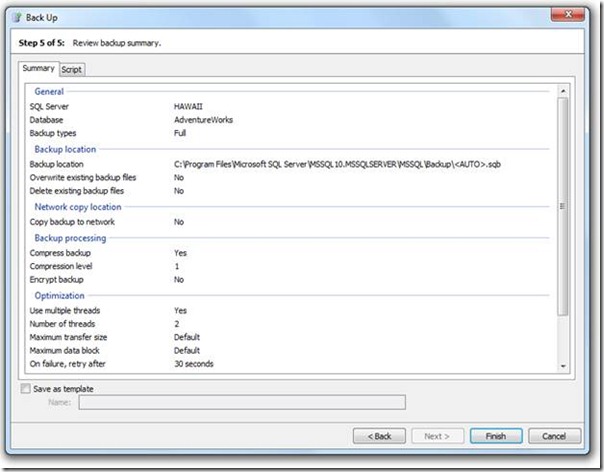Focus the template Name text field

point(241,402)
